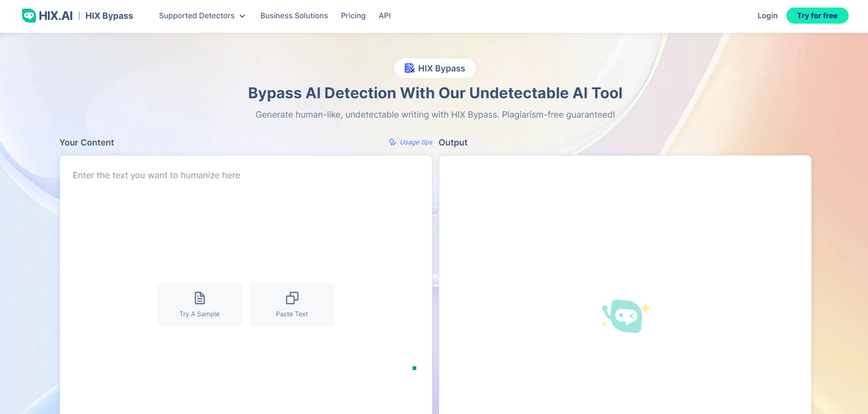Open the API menu item
868x414 pixels.
[x=385, y=16]
